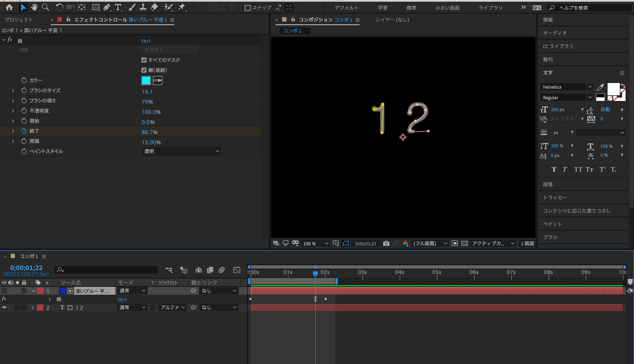Uncheck the 線(連続) checkbox
Screen dimensions: 634x364
[144, 70]
